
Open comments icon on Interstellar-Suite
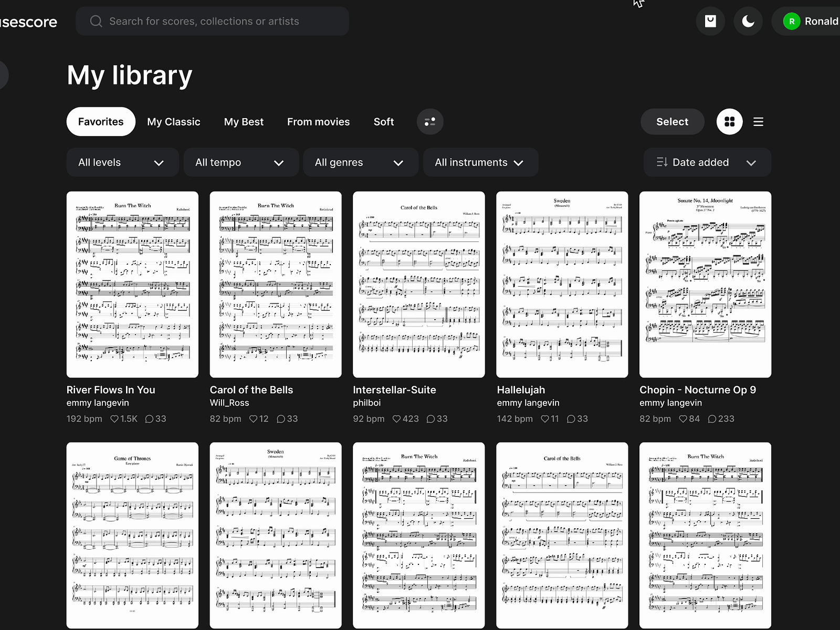[431, 419]
